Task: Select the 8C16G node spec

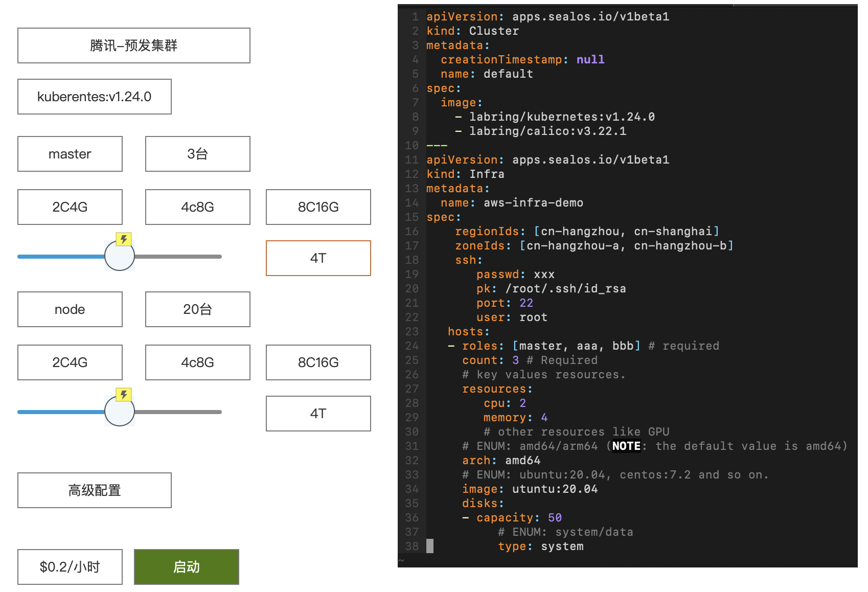Action: click(x=317, y=362)
